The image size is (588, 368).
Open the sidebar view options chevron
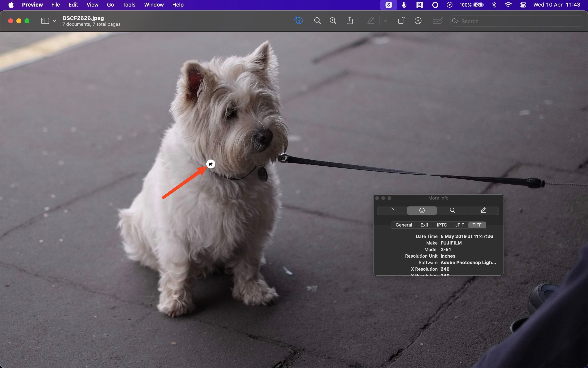(x=55, y=21)
